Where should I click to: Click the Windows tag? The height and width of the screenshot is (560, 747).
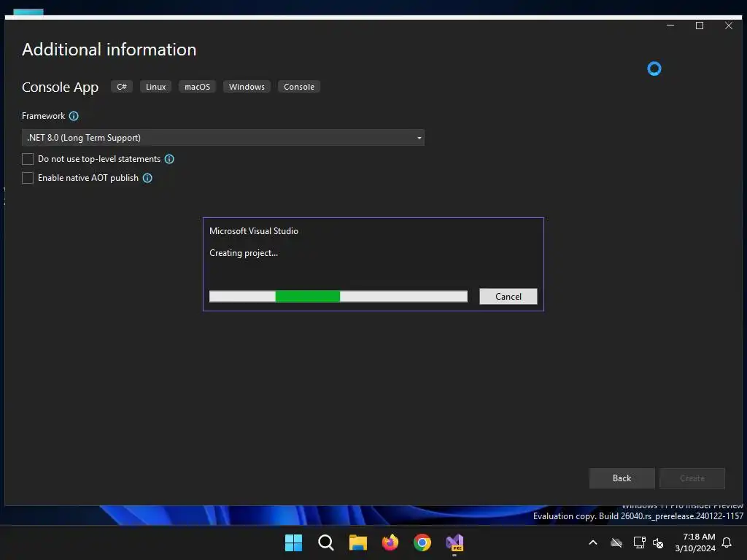coord(247,87)
